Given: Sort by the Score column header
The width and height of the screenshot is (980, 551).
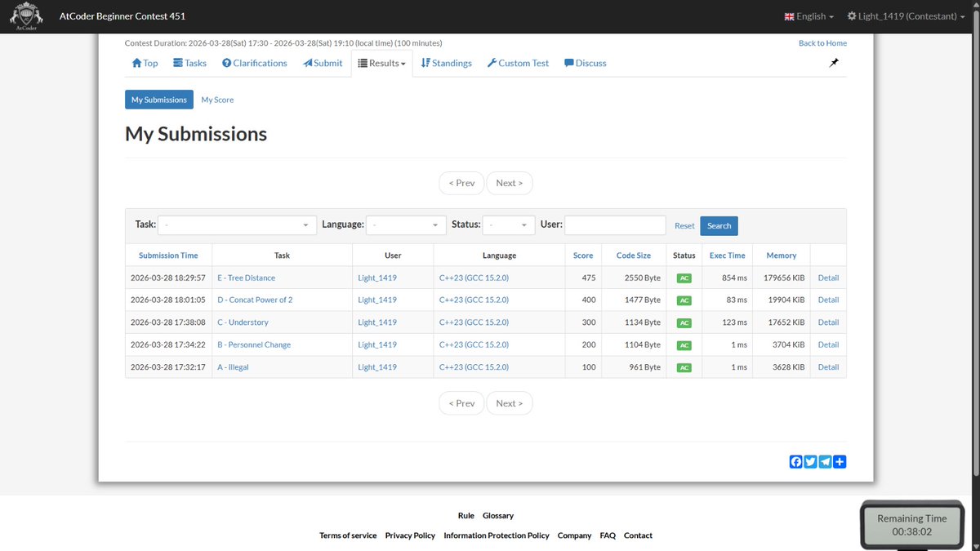Looking at the screenshot, I should (x=583, y=256).
